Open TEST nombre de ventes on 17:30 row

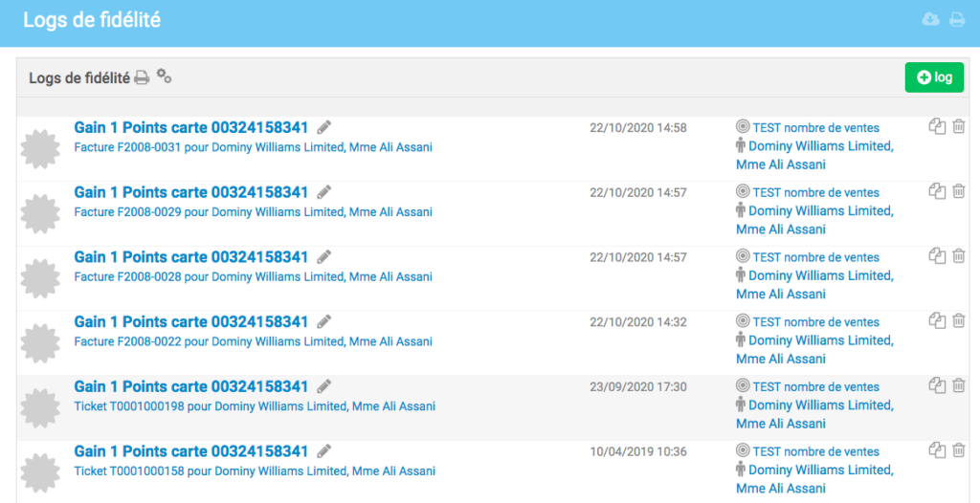pyautogui.click(x=815, y=386)
